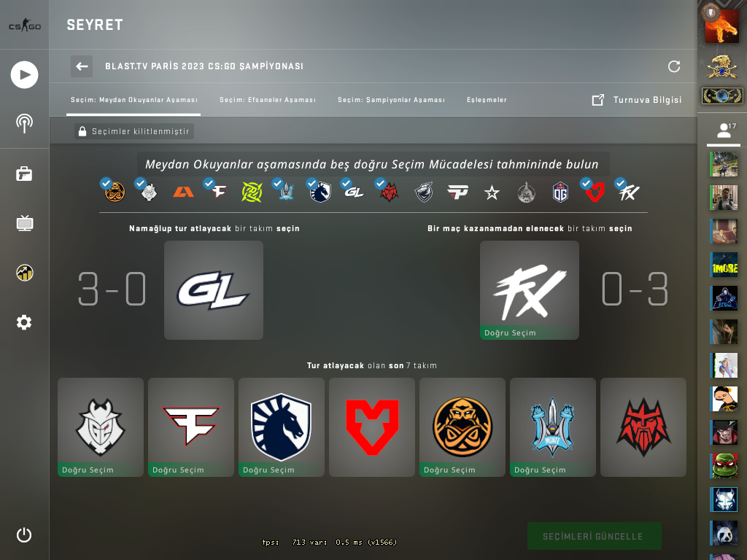This screenshot has width=747, height=560.
Task: Open the Eşleşmeler tab
Action: point(487,100)
